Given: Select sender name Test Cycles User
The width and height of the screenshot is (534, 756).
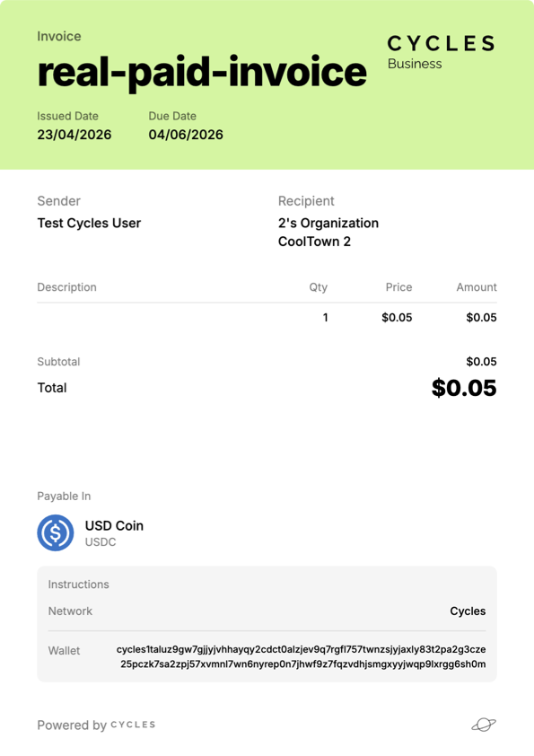Looking at the screenshot, I should [x=89, y=224].
